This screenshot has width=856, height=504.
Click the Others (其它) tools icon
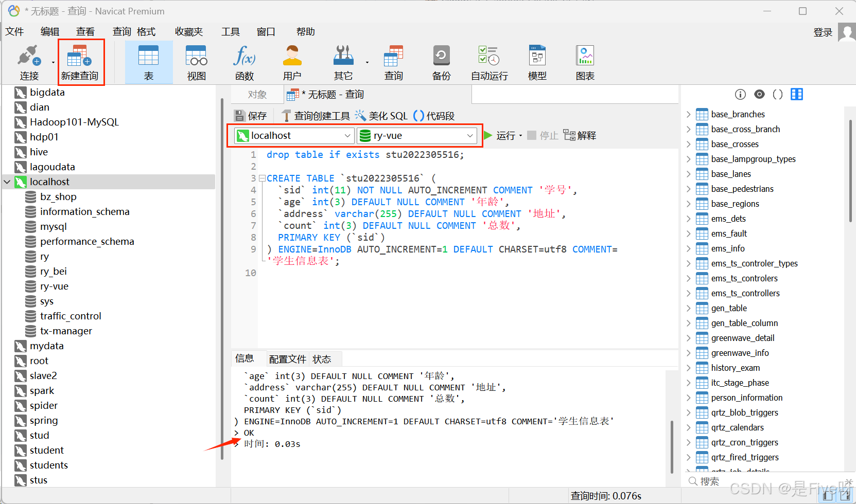(343, 56)
